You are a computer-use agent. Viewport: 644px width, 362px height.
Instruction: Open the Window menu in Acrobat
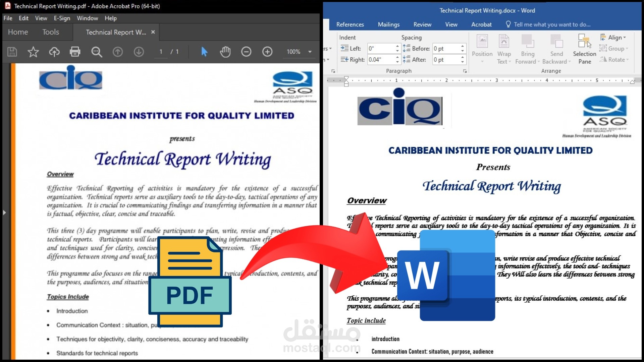click(88, 18)
